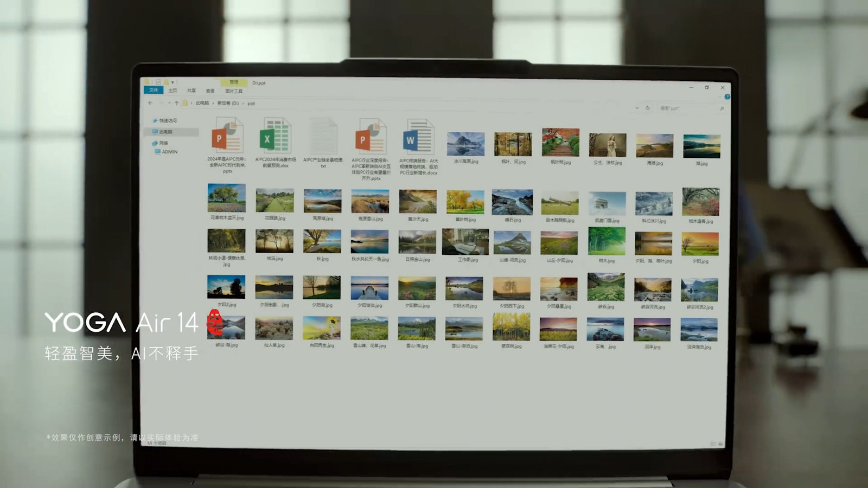Viewport: 868px width, 488px height.
Task: Refresh the folder with the refresh icon
Action: 648,108
